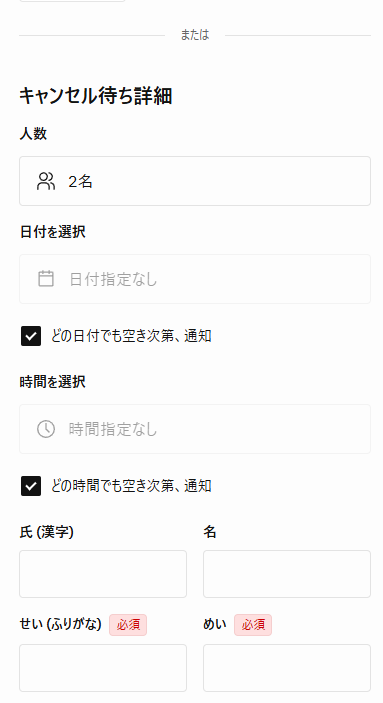Open the 2名 party size selector
Viewport: 383px width, 703px height.
click(x=195, y=181)
